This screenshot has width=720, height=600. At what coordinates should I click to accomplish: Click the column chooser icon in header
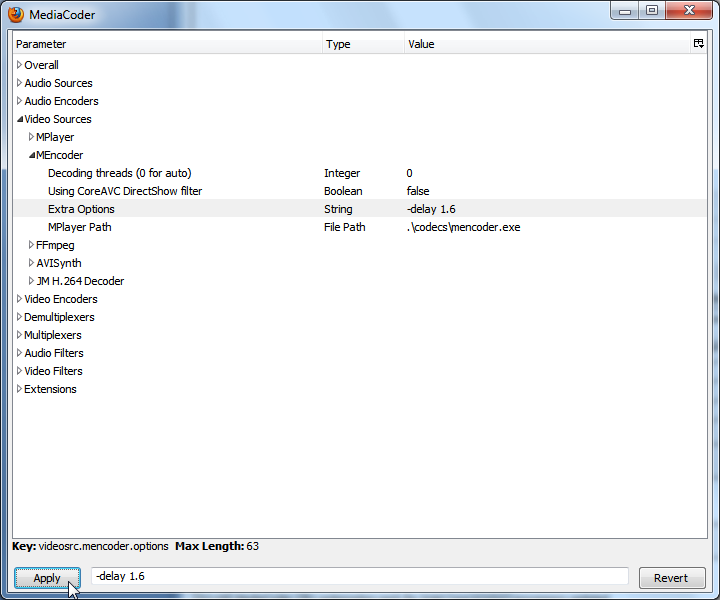698,44
